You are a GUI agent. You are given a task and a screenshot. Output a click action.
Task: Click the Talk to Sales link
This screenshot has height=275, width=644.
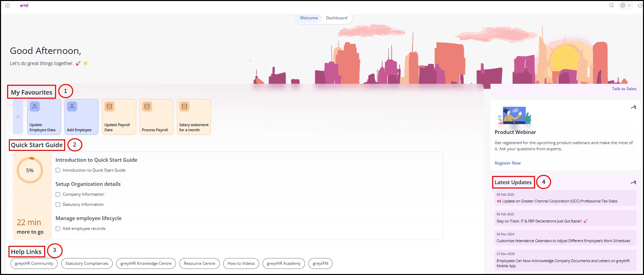[x=624, y=89]
